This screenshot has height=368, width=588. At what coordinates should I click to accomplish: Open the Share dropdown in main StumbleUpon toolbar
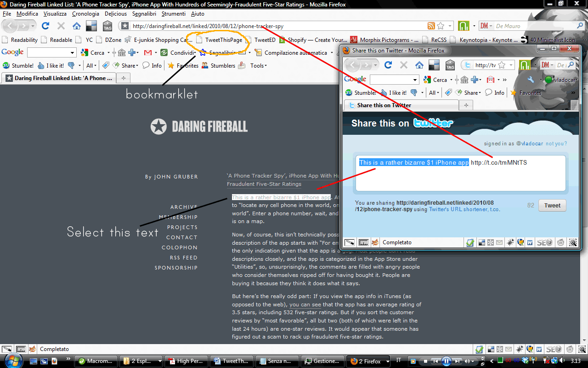tap(125, 66)
